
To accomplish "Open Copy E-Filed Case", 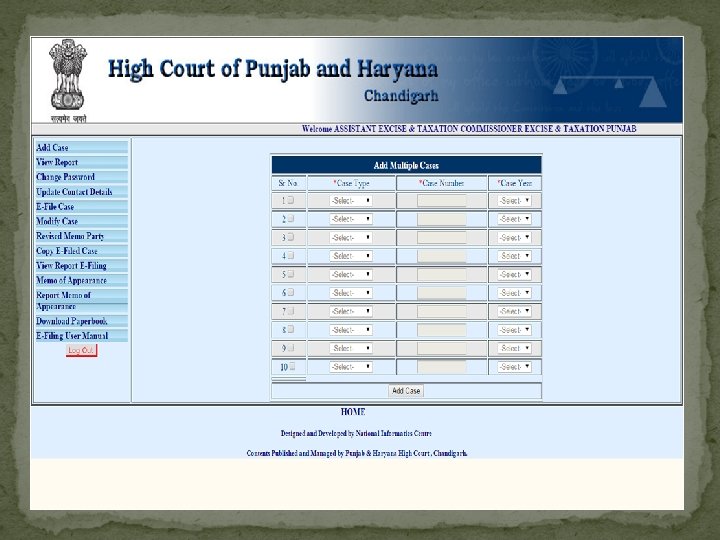I will point(81,251).
